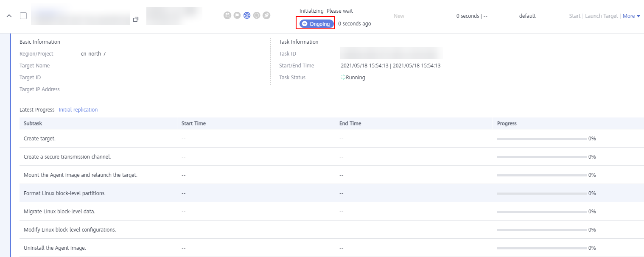Click the first gray migration stage icon
Image resolution: width=644 pixels, height=257 pixels.
tap(227, 16)
